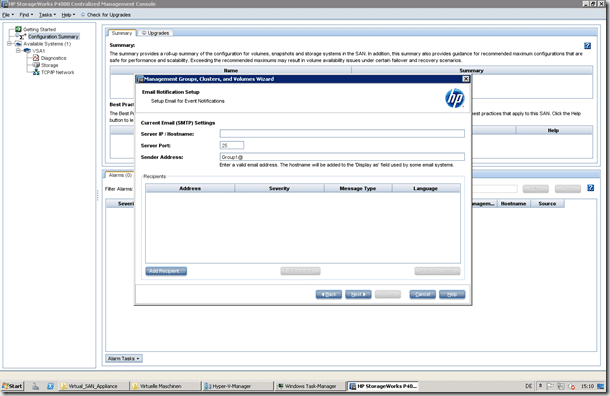
Task: Click the Server IP / Hostname field
Action: pyautogui.click(x=342, y=134)
